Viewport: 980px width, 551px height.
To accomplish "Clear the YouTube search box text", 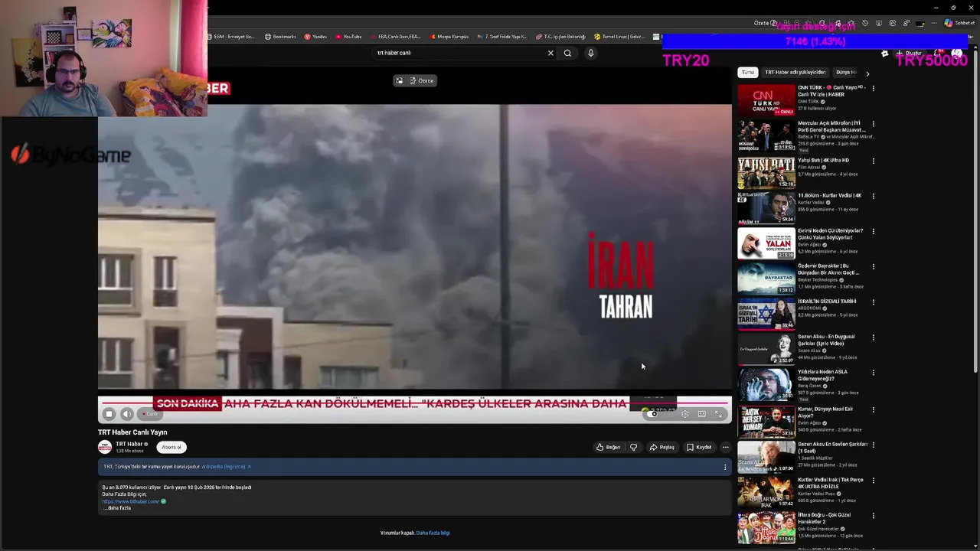I will [550, 53].
